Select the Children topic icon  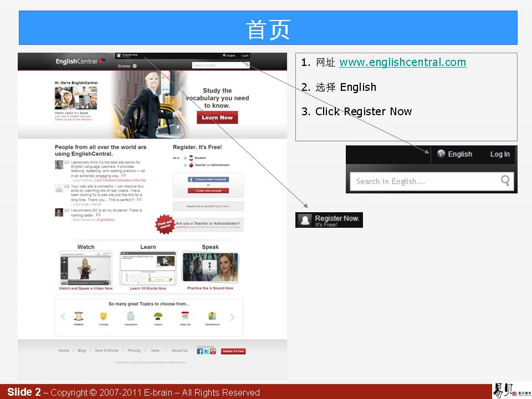tap(78, 316)
